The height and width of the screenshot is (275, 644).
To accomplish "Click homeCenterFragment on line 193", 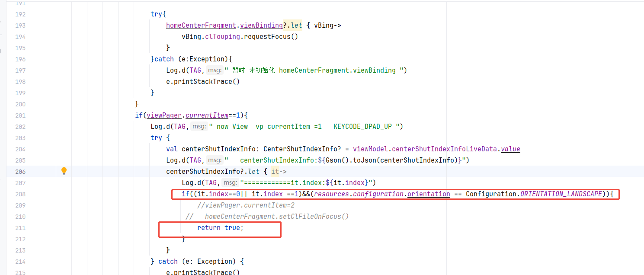I will click(201, 26).
